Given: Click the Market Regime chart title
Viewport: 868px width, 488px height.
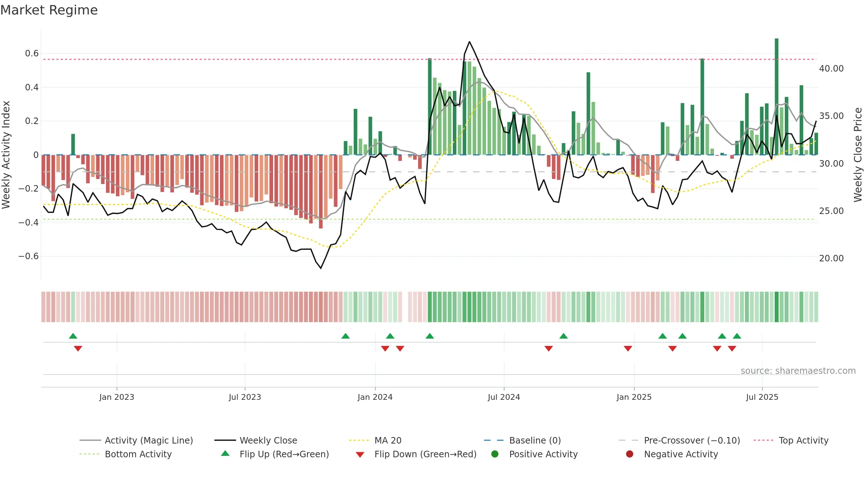Looking at the screenshot, I should click(49, 10).
